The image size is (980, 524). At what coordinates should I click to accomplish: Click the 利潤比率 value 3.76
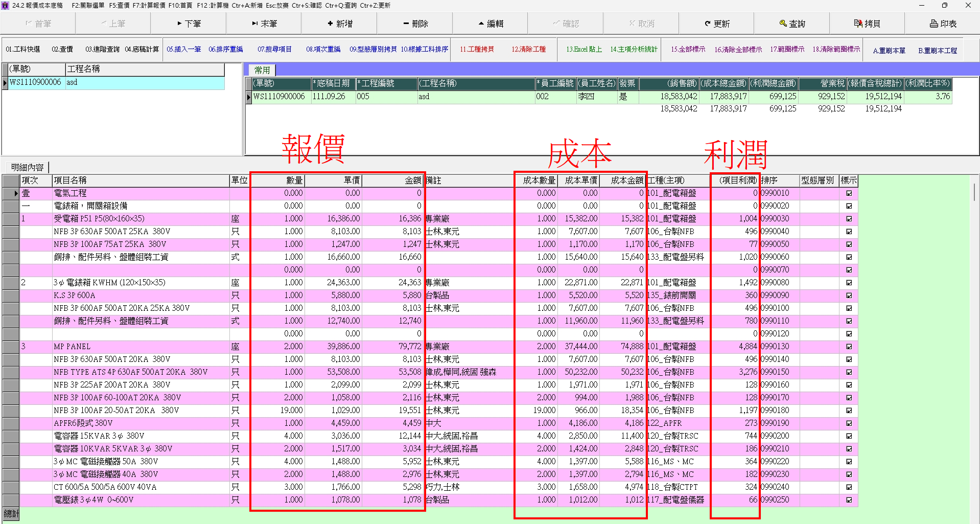point(928,97)
